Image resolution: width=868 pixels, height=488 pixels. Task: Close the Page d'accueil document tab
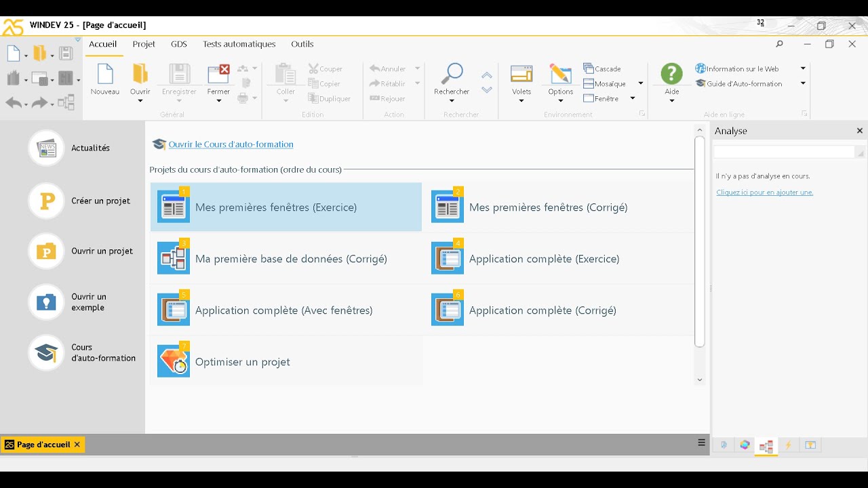77,445
